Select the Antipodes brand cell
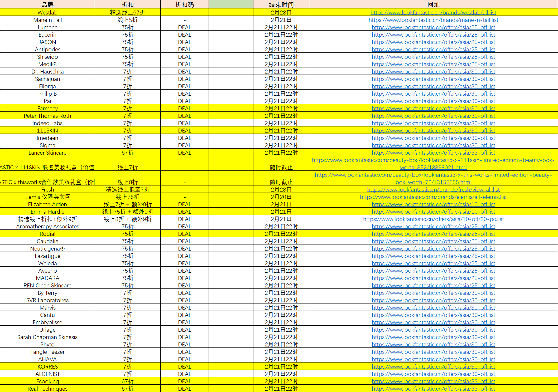Viewport: 558px width, 392px height. click(x=47, y=49)
